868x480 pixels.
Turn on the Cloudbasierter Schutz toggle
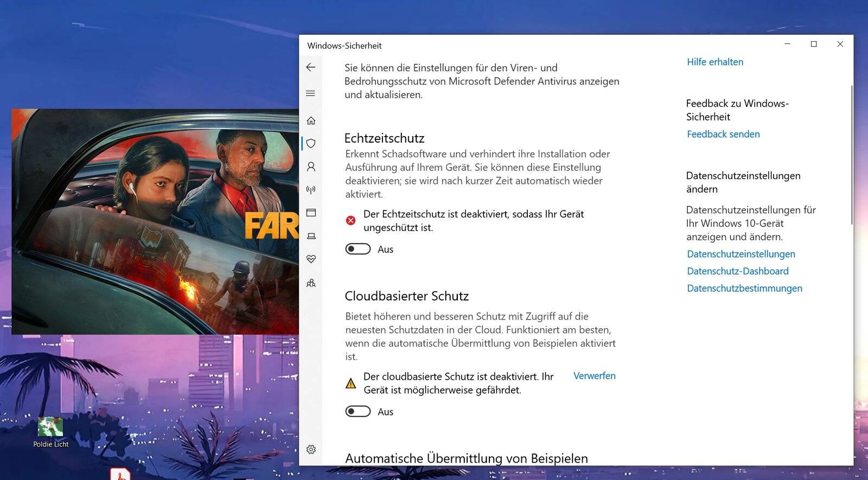pos(358,411)
